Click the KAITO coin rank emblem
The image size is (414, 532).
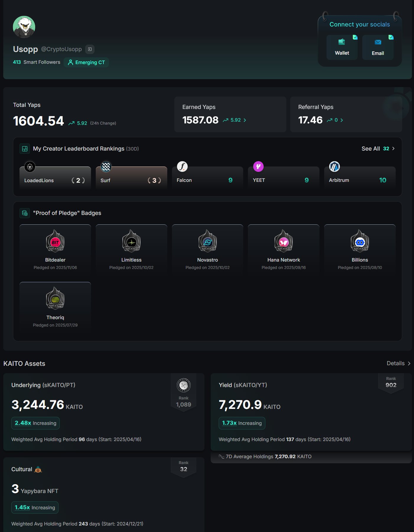click(184, 385)
